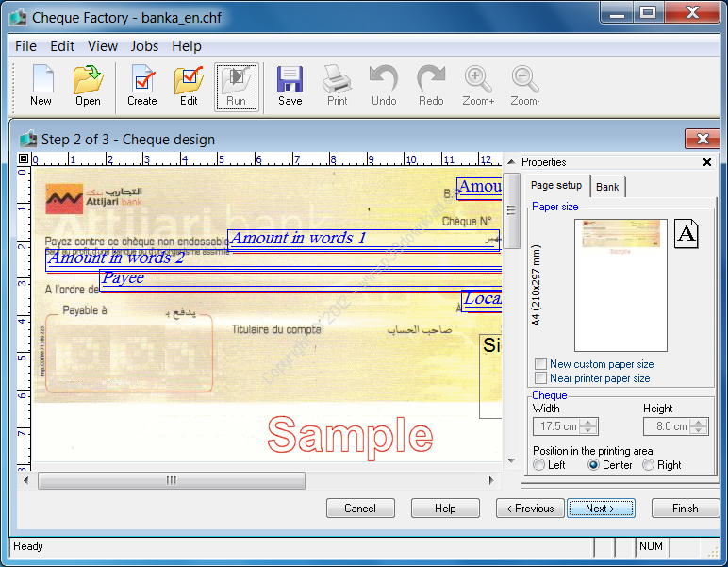Select the Amount in words 2 field
Viewport: 728px width, 567px height.
273,260
